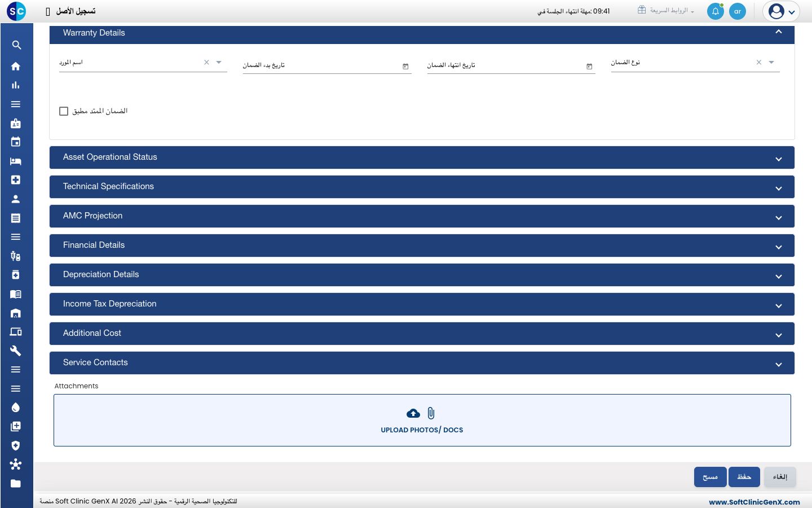Click the medicine bottles sidebar icon
The height and width of the screenshot is (508, 812).
pyautogui.click(x=16, y=256)
